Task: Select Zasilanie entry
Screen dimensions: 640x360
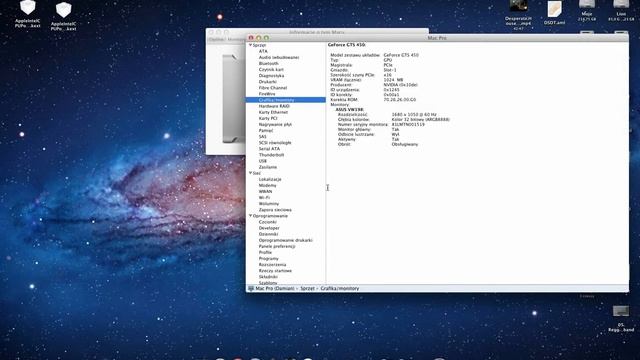Action: click(x=268, y=167)
